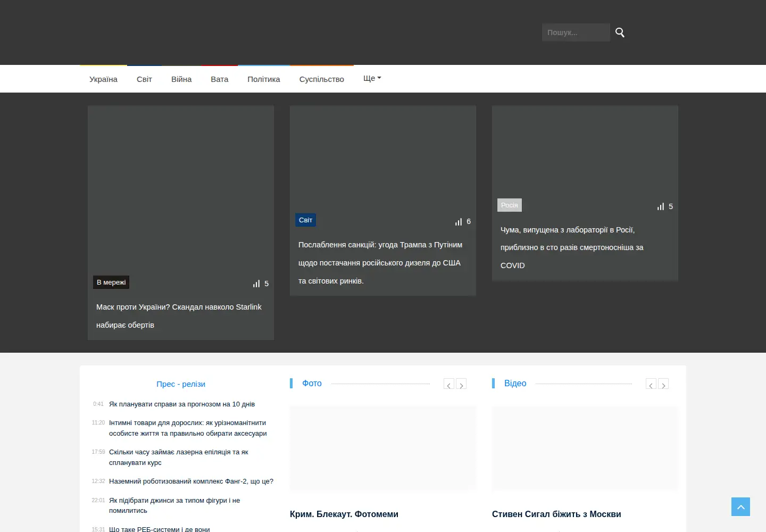Open Як підібрати джинси за типом фігури
Viewport: 766px width, 532px height.
[x=174, y=505]
